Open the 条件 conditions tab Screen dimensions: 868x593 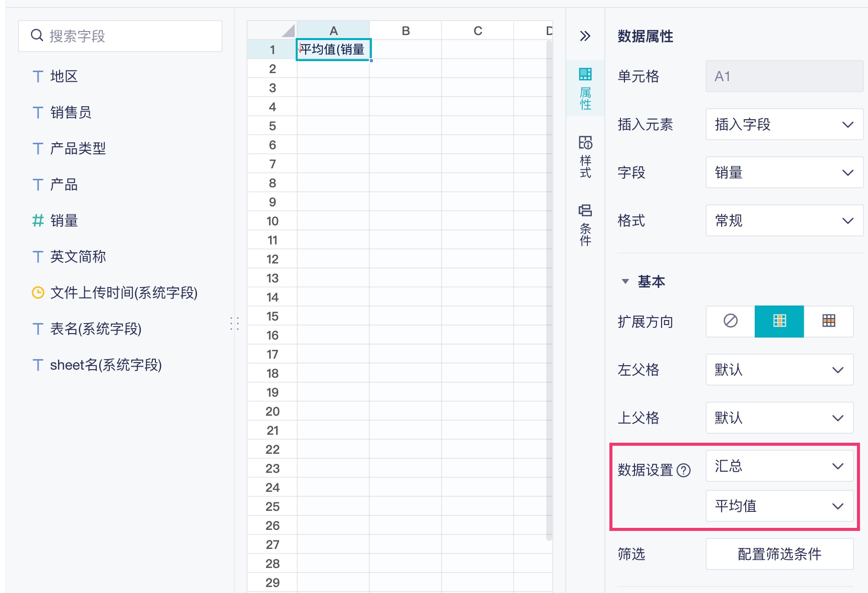(x=585, y=225)
